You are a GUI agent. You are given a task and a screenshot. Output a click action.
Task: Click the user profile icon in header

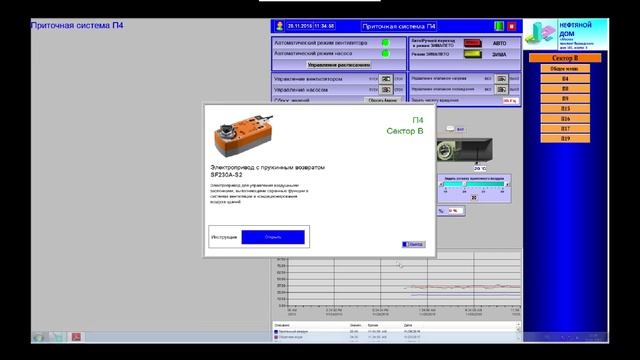pyautogui.click(x=280, y=26)
